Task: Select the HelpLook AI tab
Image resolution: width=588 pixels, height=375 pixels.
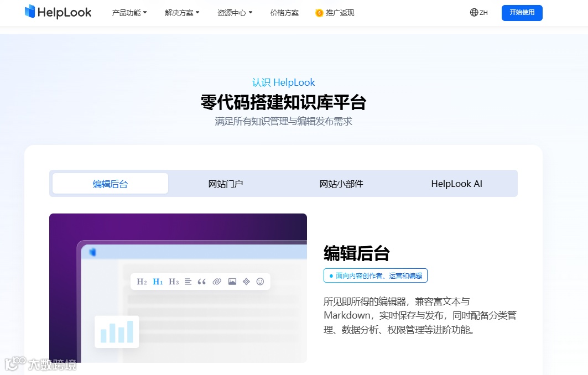Action: tap(456, 183)
